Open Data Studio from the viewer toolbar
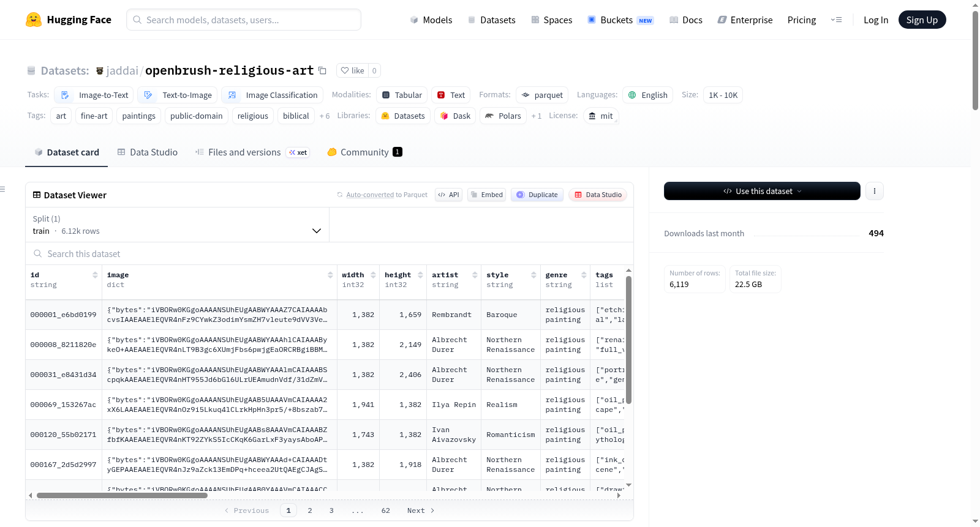The width and height of the screenshot is (980, 527). [598, 195]
